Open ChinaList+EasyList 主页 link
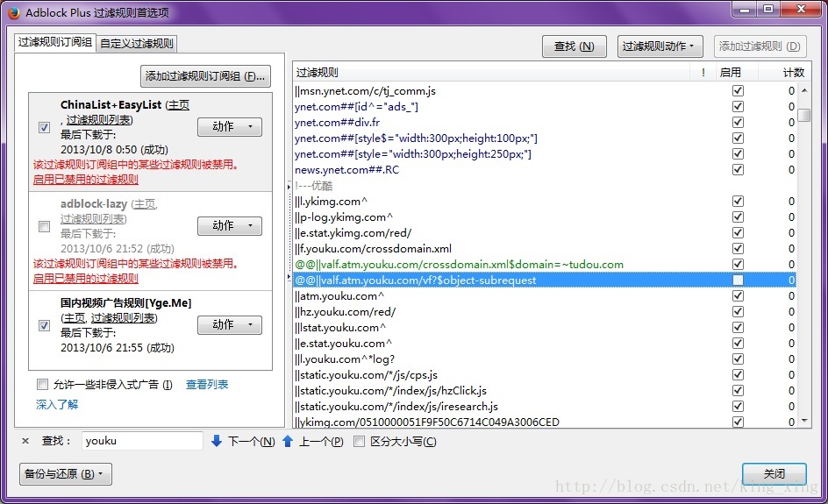The height and width of the screenshot is (504, 828). (x=178, y=105)
